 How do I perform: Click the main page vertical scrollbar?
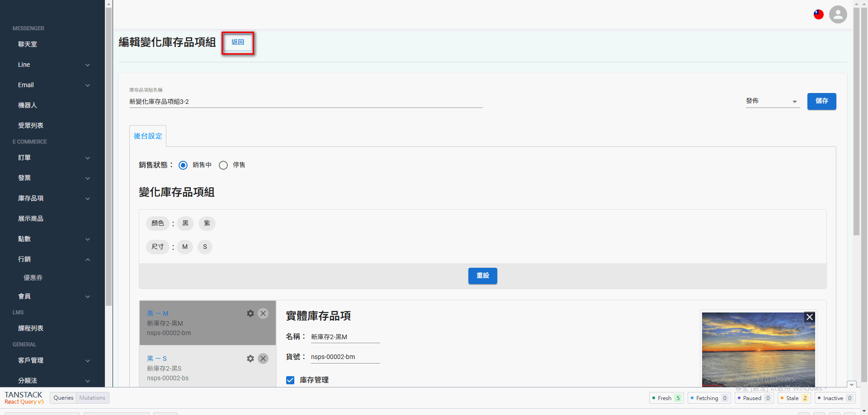(856, 121)
